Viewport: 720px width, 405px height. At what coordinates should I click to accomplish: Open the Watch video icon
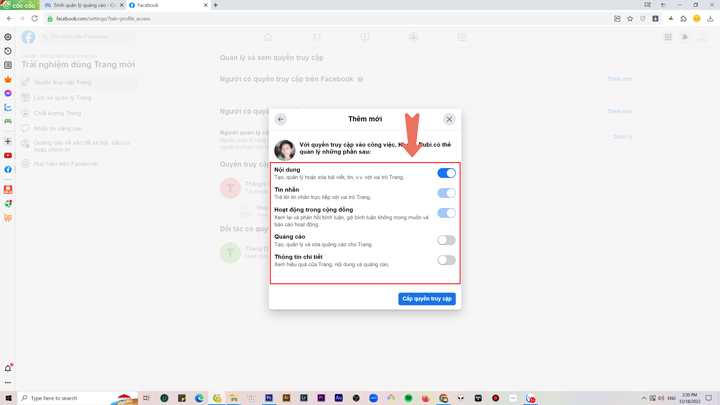point(365,37)
